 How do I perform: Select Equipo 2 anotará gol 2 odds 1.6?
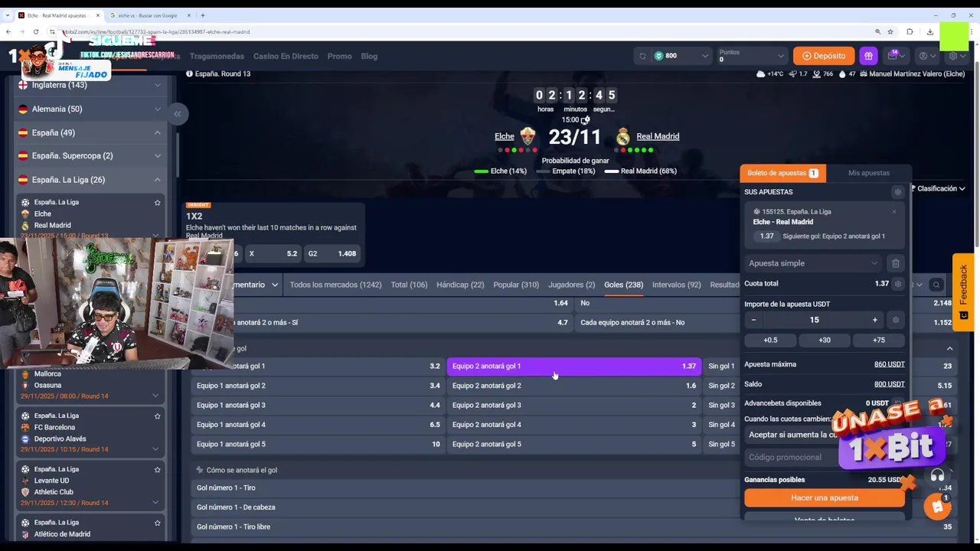tap(573, 386)
